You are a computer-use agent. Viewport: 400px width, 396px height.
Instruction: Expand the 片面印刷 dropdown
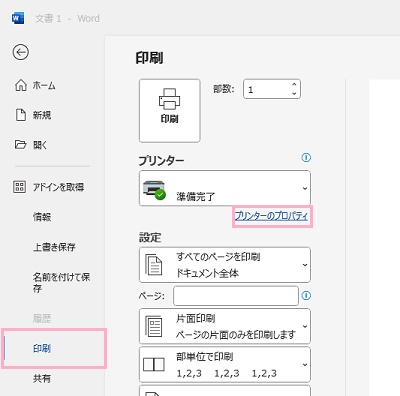pyautogui.click(x=225, y=326)
